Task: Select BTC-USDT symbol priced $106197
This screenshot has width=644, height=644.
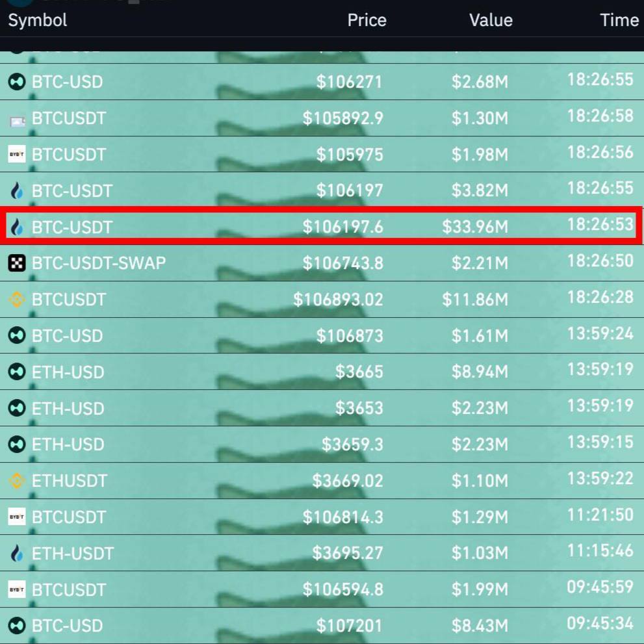Action: tap(72, 190)
